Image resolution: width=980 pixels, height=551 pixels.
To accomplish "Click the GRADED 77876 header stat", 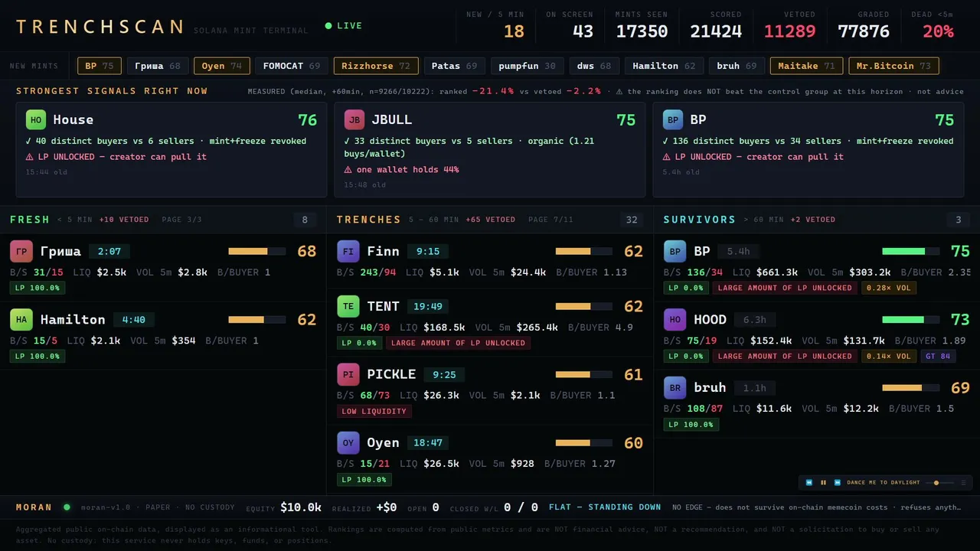I will coord(864,24).
